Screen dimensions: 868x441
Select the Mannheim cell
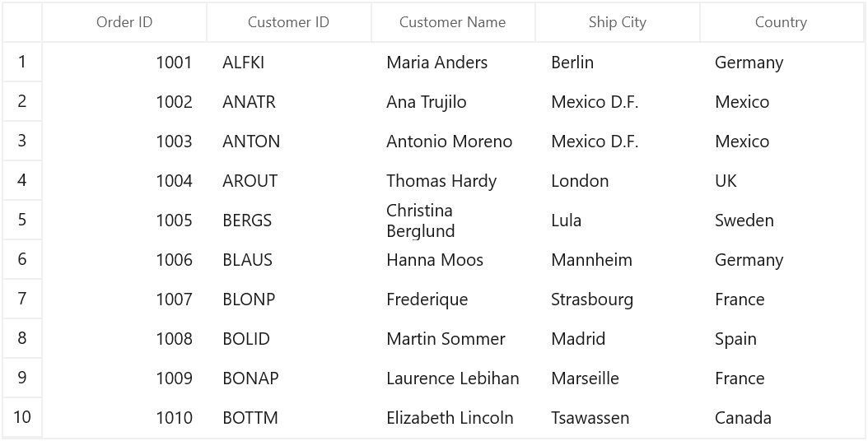tap(617, 259)
